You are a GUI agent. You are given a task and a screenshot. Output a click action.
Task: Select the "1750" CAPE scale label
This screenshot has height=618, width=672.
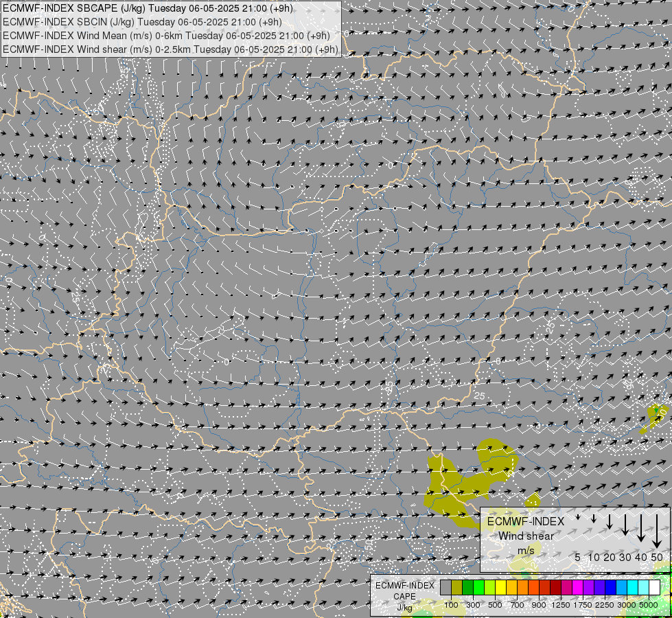click(x=583, y=605)
